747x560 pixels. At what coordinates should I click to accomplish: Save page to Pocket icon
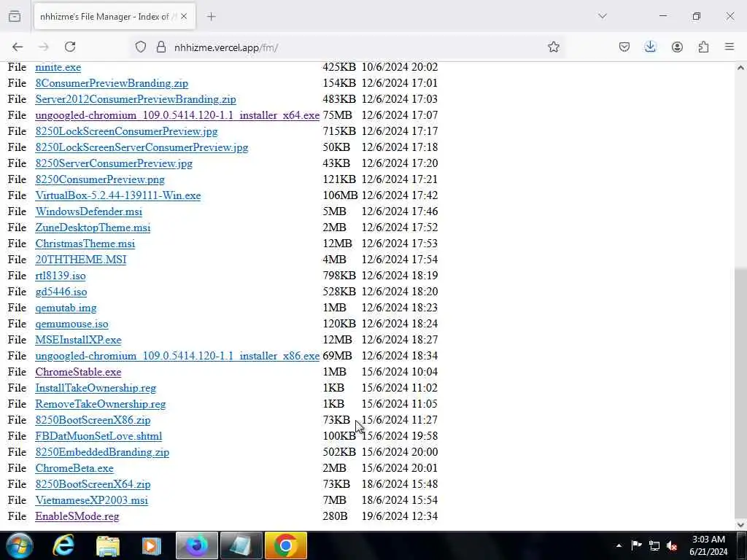click(x=624, y=47)
